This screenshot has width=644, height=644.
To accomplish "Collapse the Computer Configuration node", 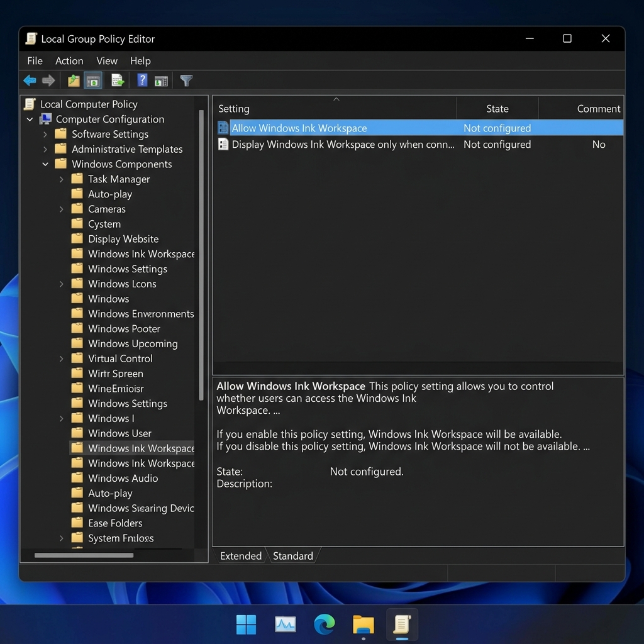I will [30, 119].
